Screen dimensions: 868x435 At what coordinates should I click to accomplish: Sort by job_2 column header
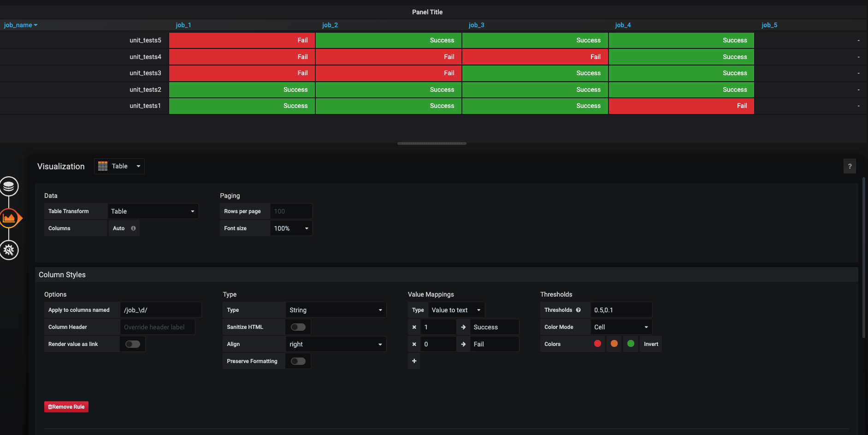(330, 25)
